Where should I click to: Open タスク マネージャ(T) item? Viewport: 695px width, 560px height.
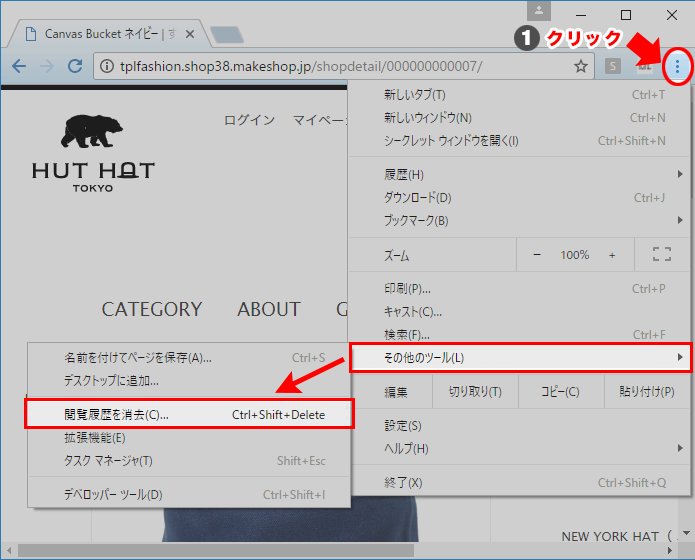pyautogui.click(x=189, y=461)
